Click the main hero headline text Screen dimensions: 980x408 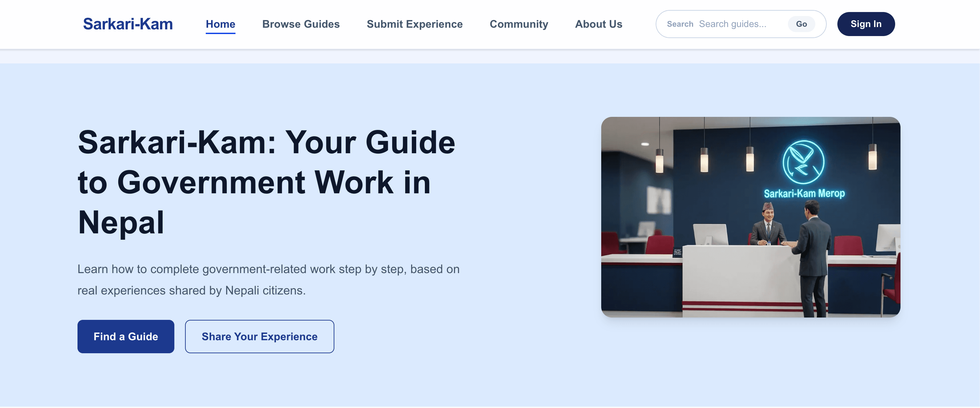click(266, 182)
